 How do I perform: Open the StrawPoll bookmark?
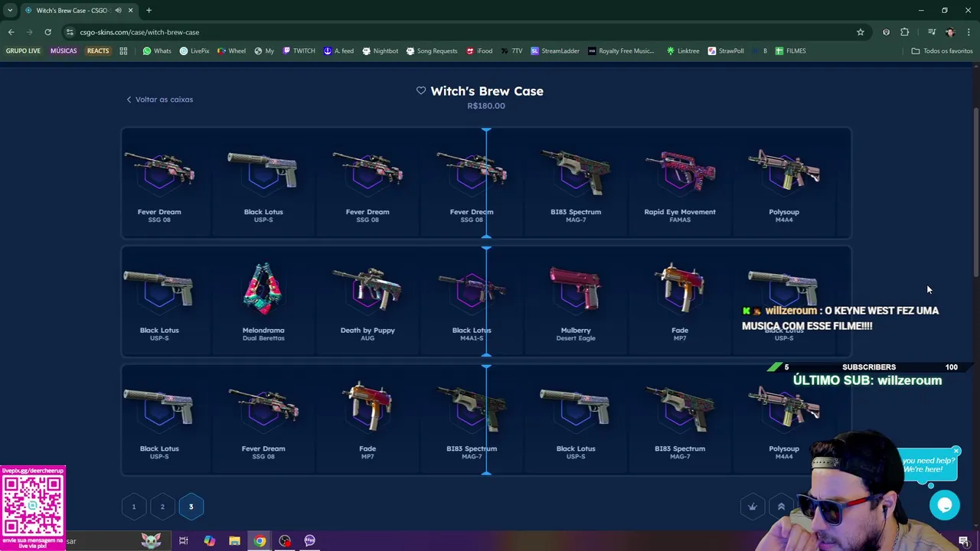(x=726, y=51)
